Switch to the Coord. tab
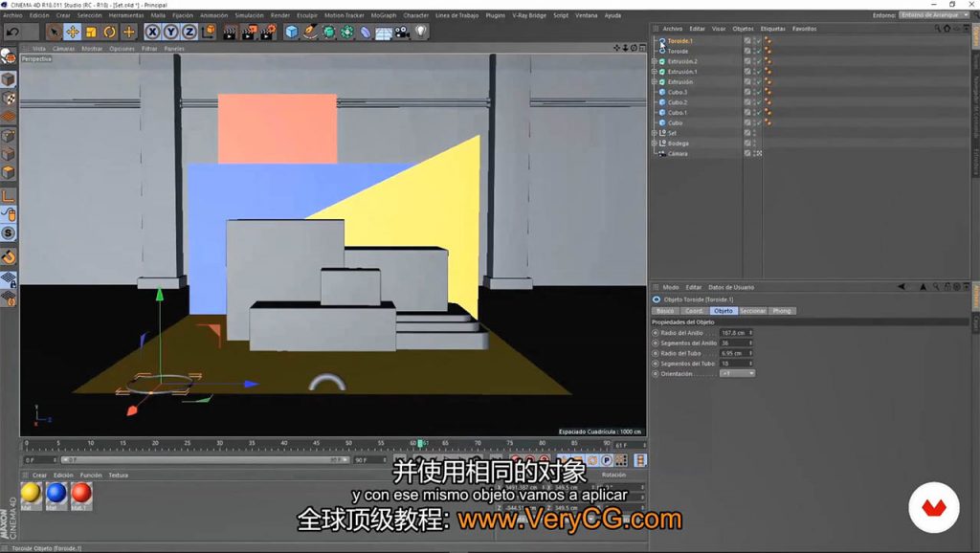The width and height of the screenshot is (980, 553). tap(694, 311)
